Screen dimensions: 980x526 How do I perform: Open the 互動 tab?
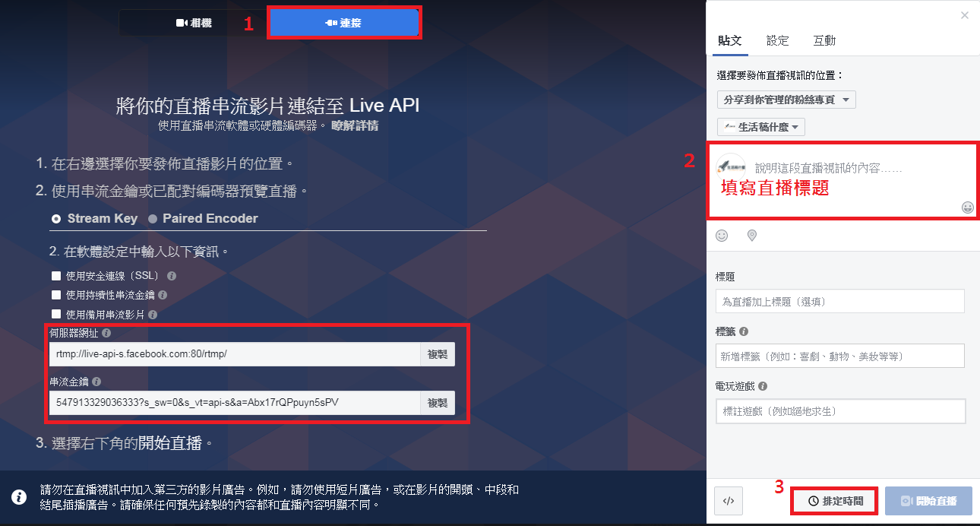tap(824, 41)
